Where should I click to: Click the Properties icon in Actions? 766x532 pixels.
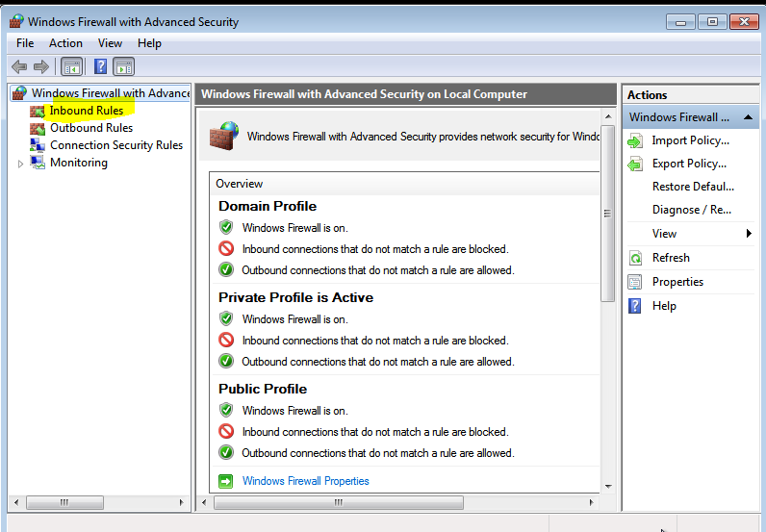[x=635, y=282]
